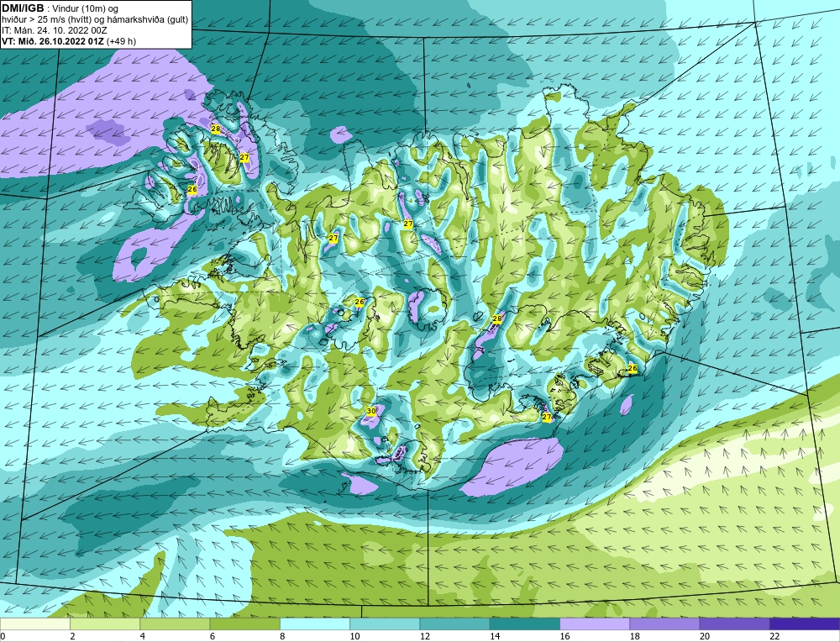This screenshot has height=642, width=840.
Task: Click the legend scale value '6'
Action: 213,636
